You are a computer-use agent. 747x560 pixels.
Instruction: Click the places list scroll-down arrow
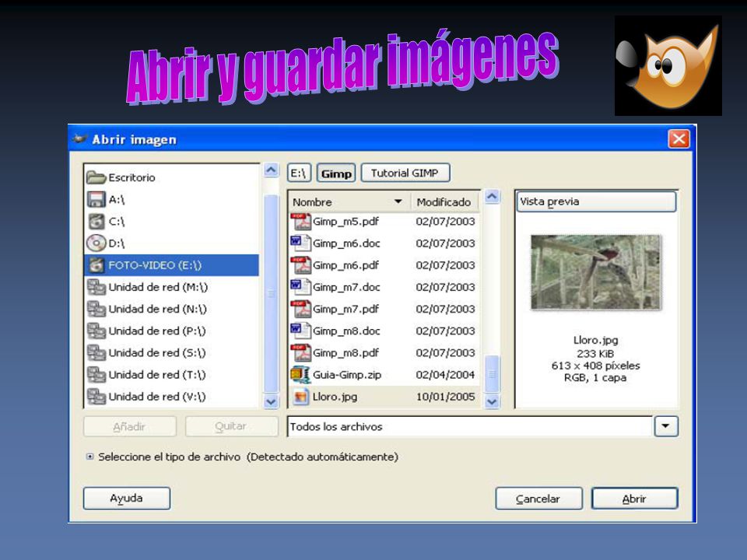(x=271, y=401)
